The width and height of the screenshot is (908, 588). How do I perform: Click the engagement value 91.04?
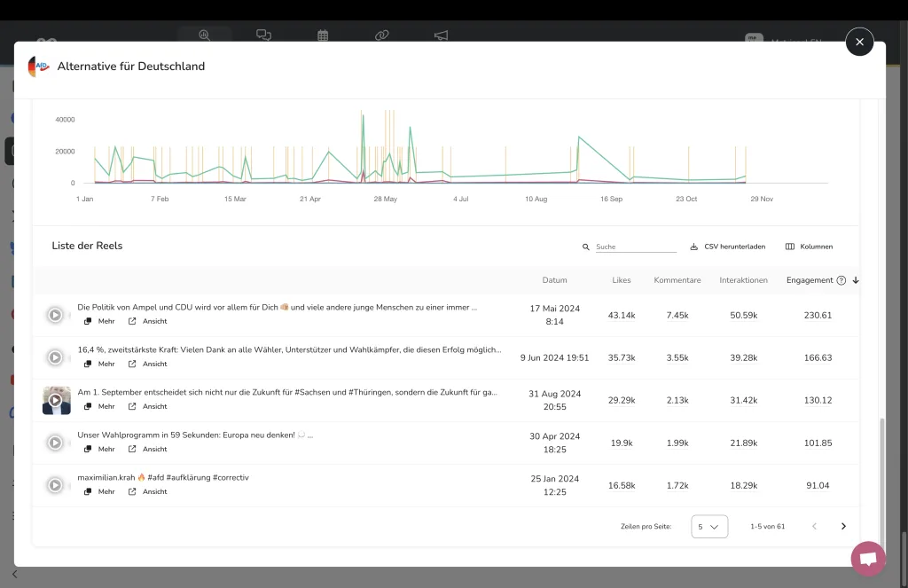point(818,485)
